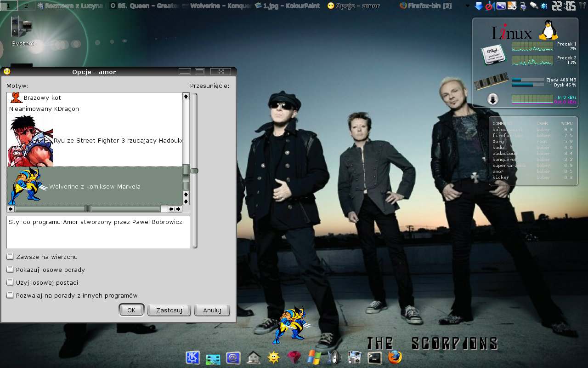Image resolution: width=588 pixels, height=368 pixels.
Task: Click the Tux penguin in Linux widget
Action: tap(548, 30)
